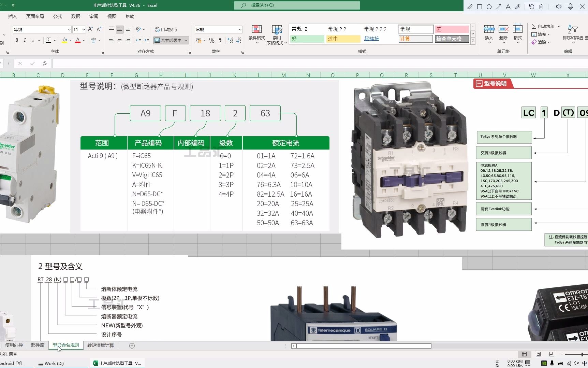
Task: Clear annotations with trash icon
Action: click(x=541, y=6)
